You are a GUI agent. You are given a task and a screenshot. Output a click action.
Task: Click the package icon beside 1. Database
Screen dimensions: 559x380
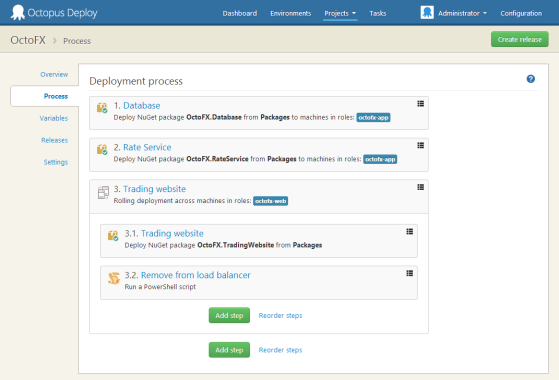[x=102, y=108]
